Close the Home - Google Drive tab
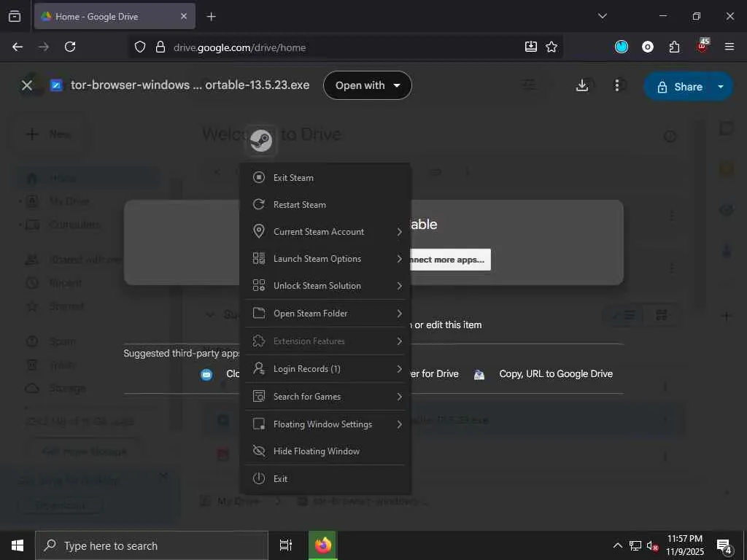This screenshot has height=560, width=747. pyautogui.click(x=184, y=16)
